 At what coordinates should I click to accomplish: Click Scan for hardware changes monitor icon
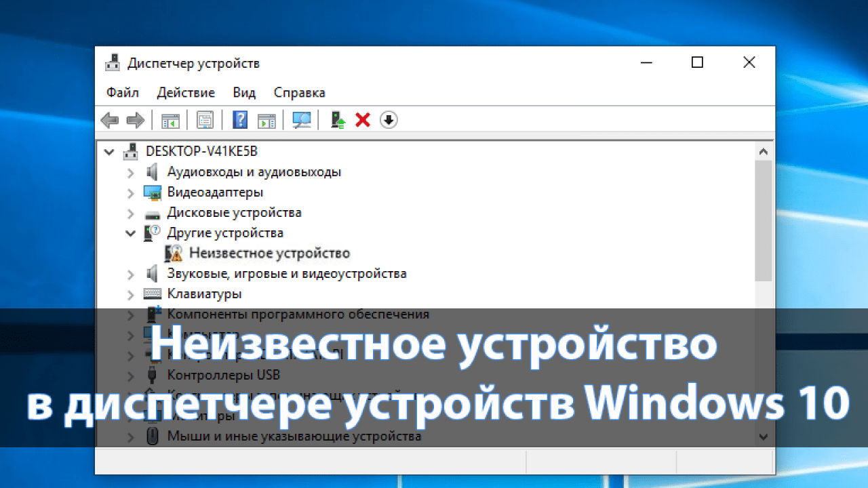(x=301, y=121)
